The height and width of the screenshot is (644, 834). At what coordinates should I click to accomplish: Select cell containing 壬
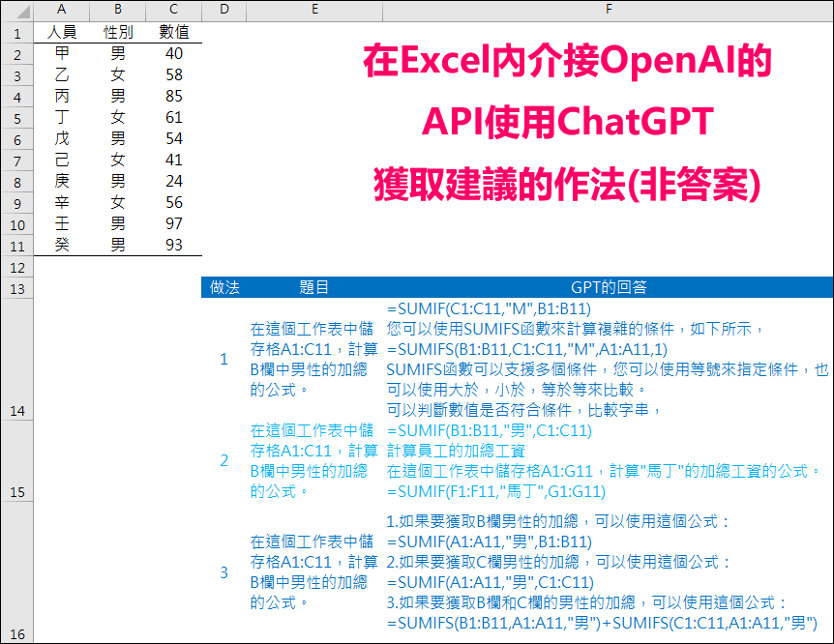pos(62,224)
